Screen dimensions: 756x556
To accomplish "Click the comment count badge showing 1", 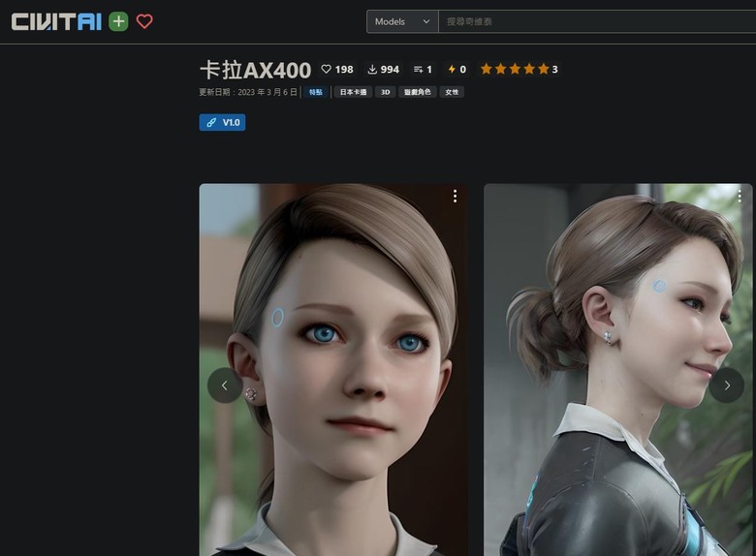I will pyautogui.click(x=423, y=70).
